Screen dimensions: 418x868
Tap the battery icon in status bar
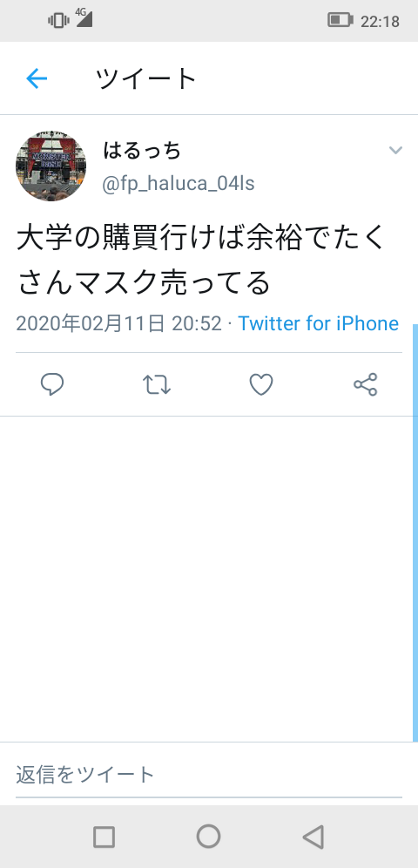340,21
